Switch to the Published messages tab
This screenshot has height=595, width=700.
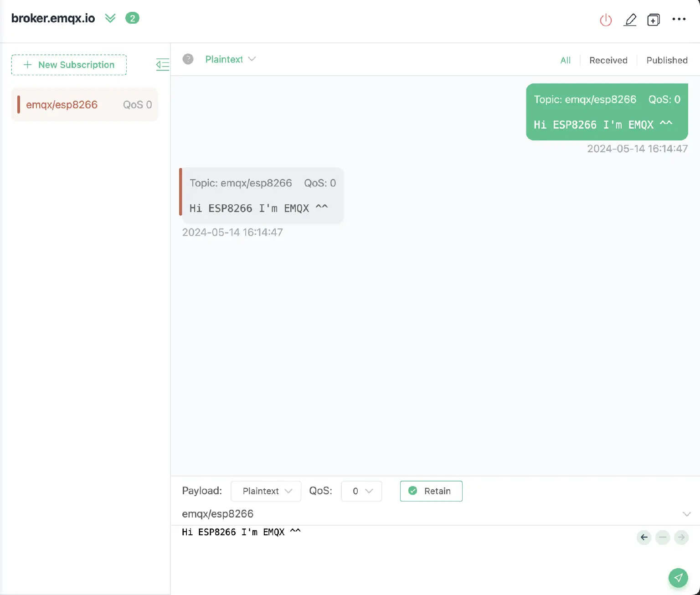667,60
